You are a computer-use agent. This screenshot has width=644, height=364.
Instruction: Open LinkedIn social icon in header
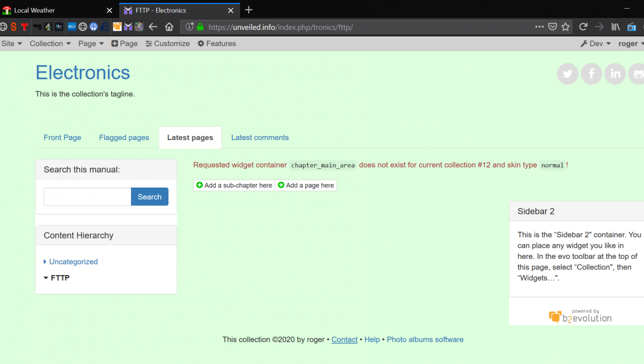tap(615, 74)
